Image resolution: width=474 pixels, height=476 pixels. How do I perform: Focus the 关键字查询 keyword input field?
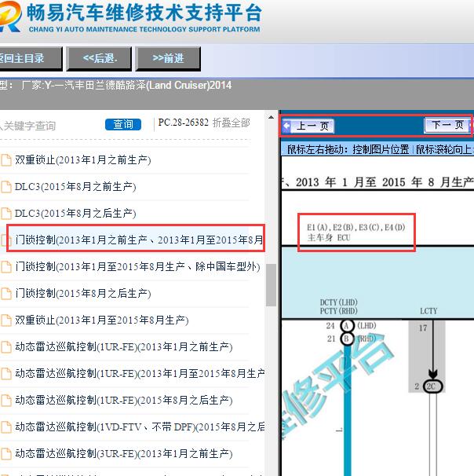point(50,126)
